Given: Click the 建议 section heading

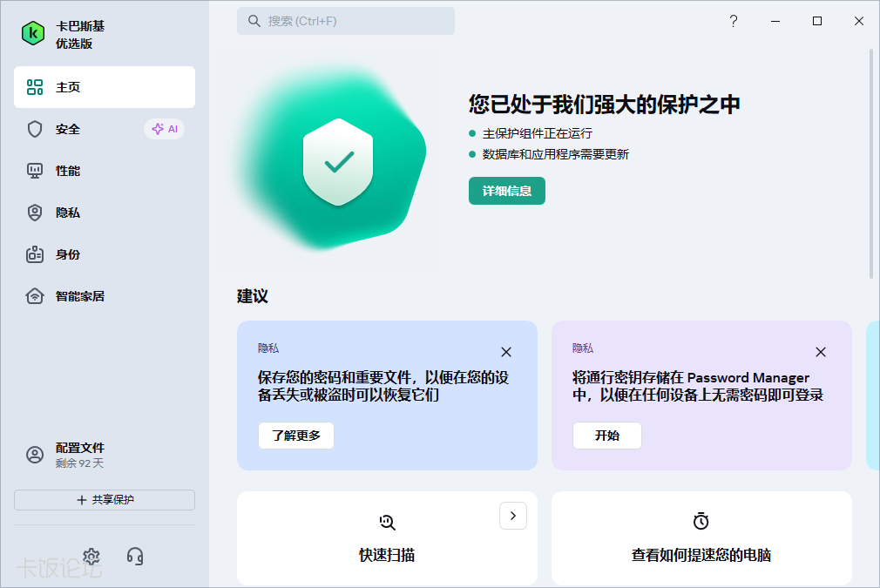Looking at the screenshot, I should 253,296.
